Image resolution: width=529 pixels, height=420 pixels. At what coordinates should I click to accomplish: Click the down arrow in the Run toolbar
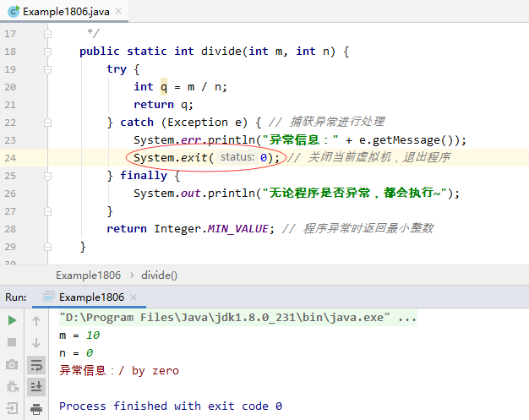click(x=36, y=343)
